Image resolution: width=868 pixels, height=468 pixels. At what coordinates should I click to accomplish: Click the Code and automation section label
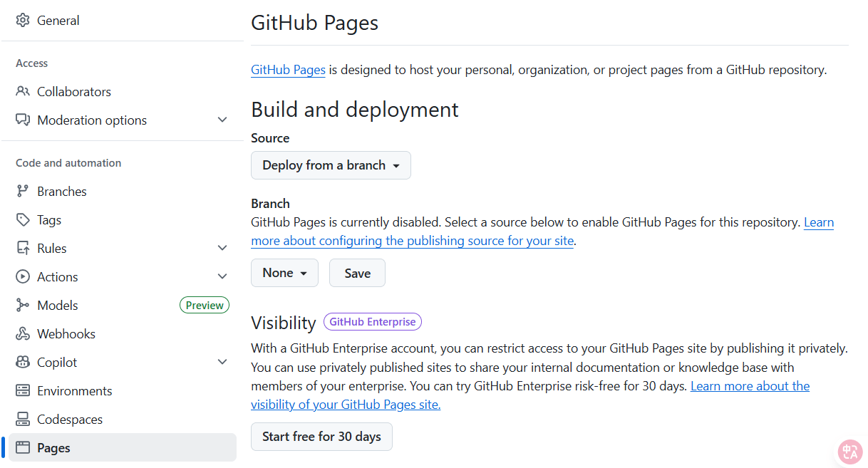(x=68, y=163)
